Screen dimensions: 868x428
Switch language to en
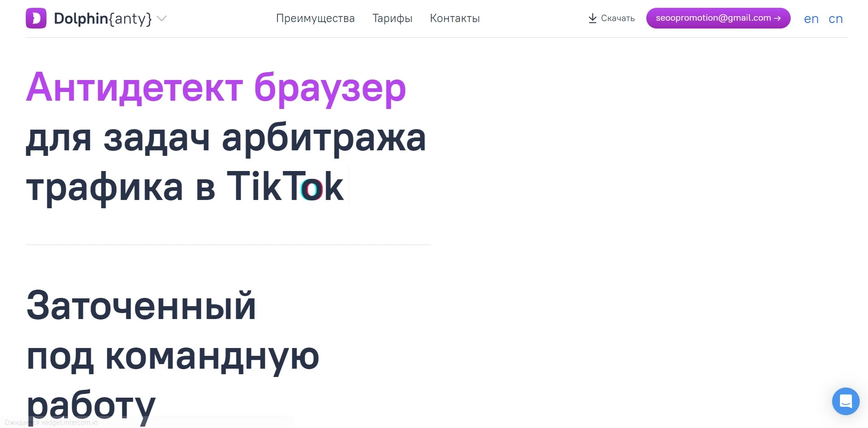click(811, 19)
